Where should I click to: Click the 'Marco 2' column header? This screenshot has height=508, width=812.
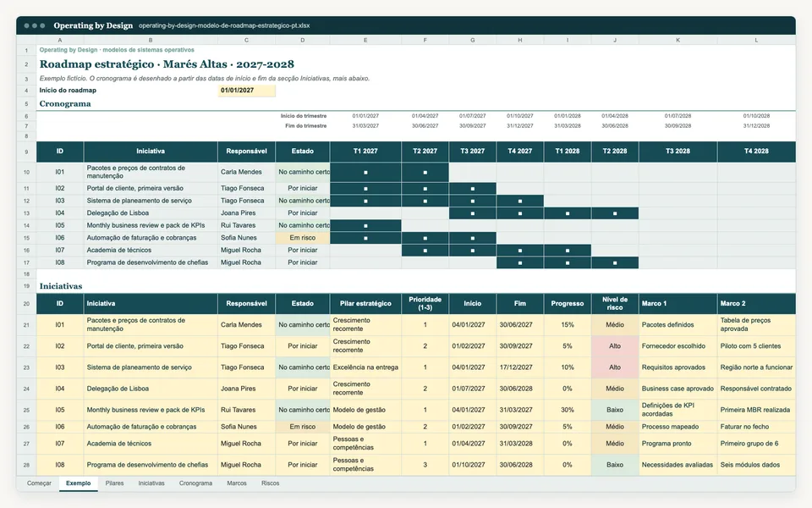pyautogui.click(x=756, y=304)
